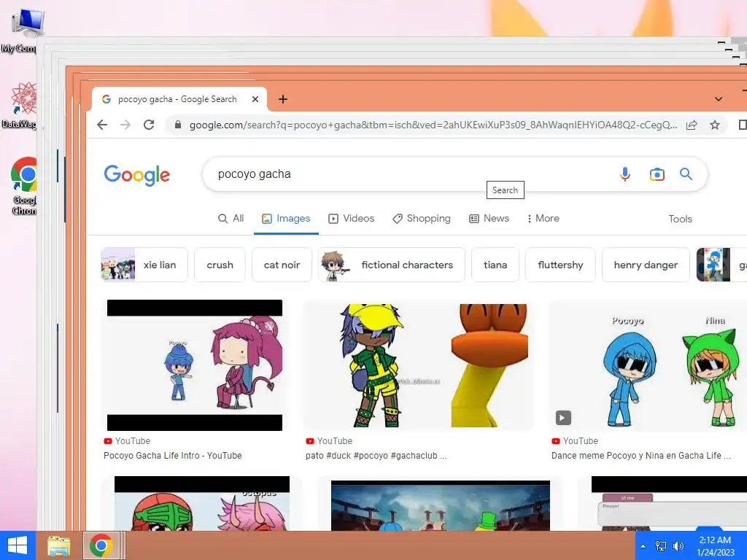747x560 pixels.
Task: Expand the tab search chevron
Action: pos(719,99)
